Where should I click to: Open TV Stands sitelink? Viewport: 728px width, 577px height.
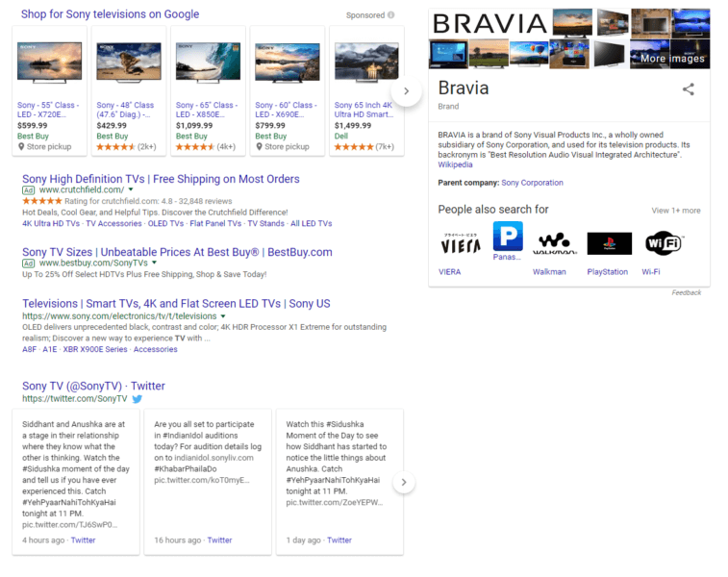click(265, 223)
